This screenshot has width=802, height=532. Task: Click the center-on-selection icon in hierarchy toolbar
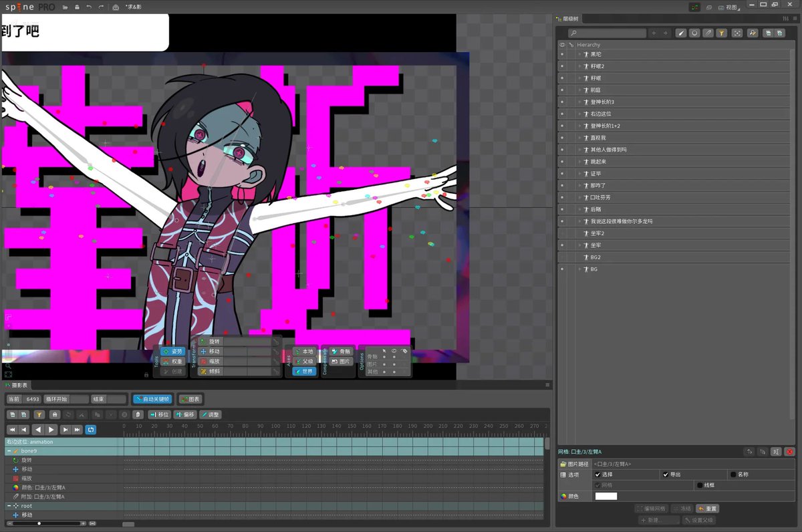point(737,33)
